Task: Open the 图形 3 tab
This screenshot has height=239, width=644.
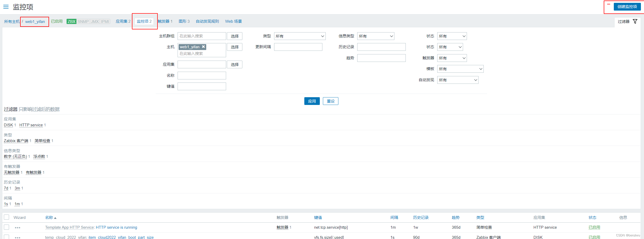Action: 184,21
